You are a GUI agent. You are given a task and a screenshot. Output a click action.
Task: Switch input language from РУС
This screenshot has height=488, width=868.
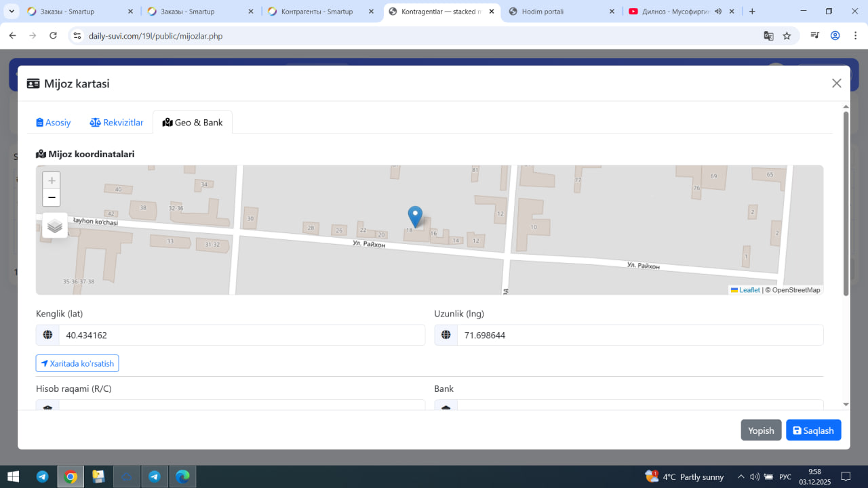[x=785, y=477]
